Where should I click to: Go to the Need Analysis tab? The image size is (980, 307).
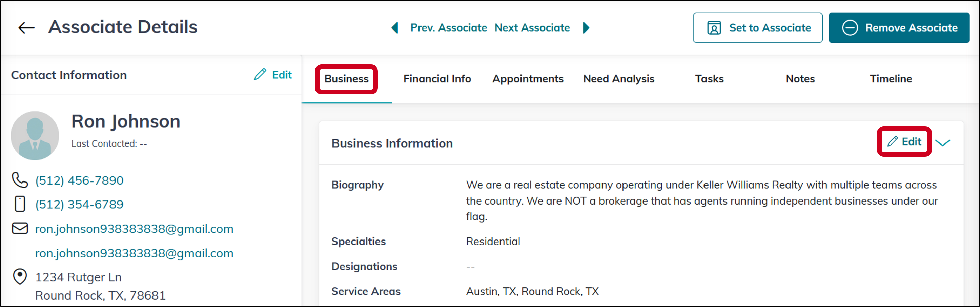618,79
